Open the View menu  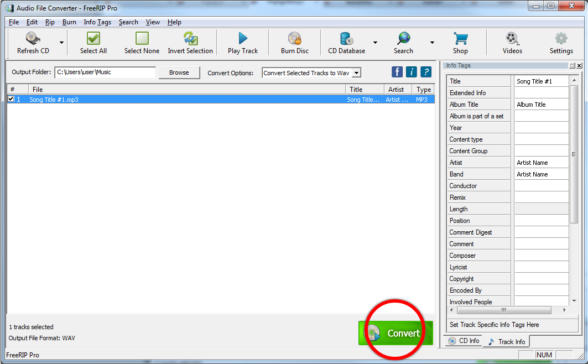point(153,22)
